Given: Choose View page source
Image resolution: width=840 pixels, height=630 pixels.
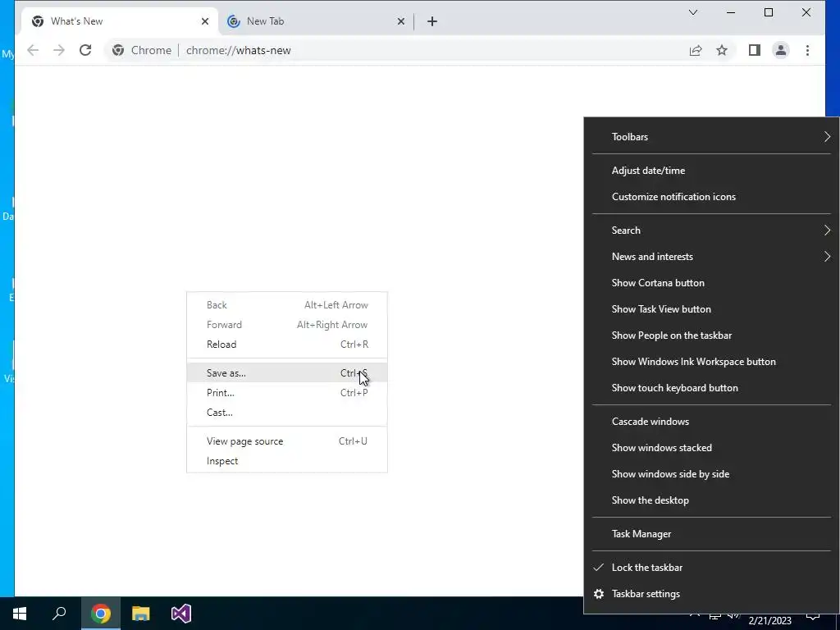Looking at the screenshot, I should click(x=287, y=441).
